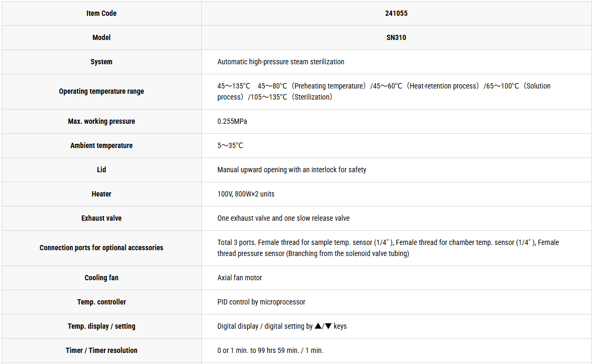Image resolution: width=594 pixels, height=364 pixels.
Task: Select the model value SN310
Action: point(396,37)
